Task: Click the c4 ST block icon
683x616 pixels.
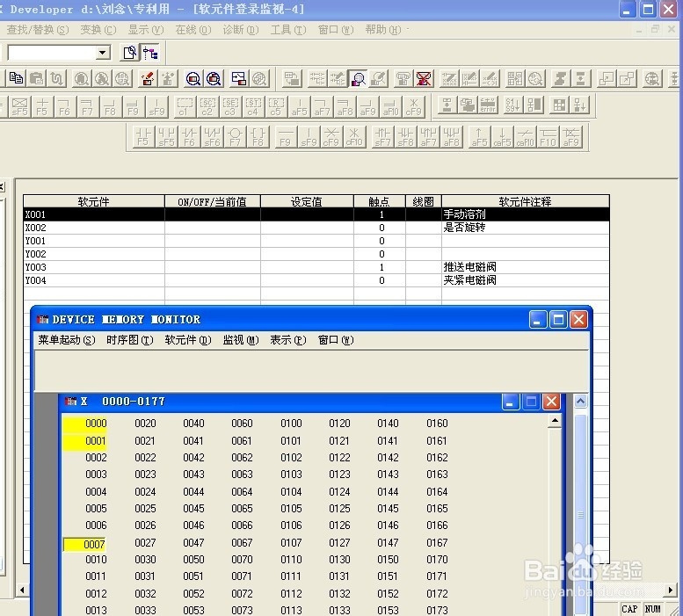Action: pyautogui.click(x=253, y=106)
